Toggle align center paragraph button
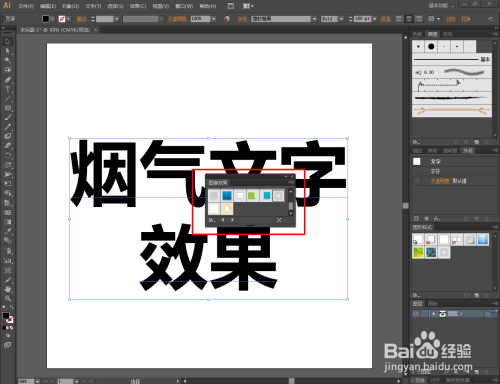 409,19
